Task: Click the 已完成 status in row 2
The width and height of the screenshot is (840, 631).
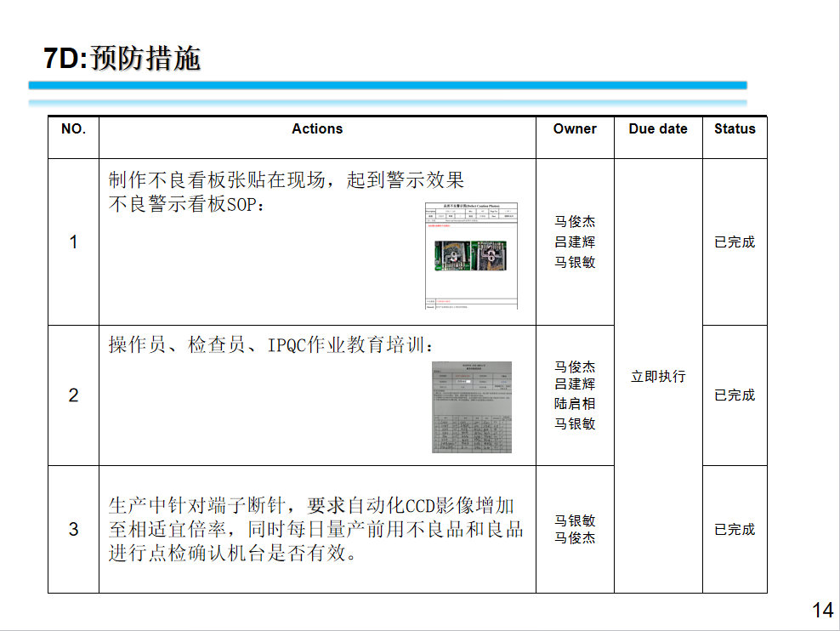Action: click(x=735, y=395)
